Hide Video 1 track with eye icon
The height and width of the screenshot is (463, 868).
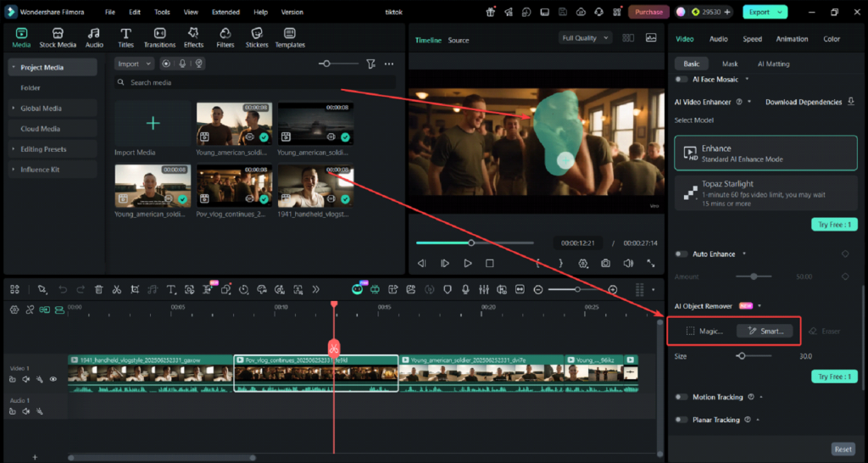click(53, 379)
